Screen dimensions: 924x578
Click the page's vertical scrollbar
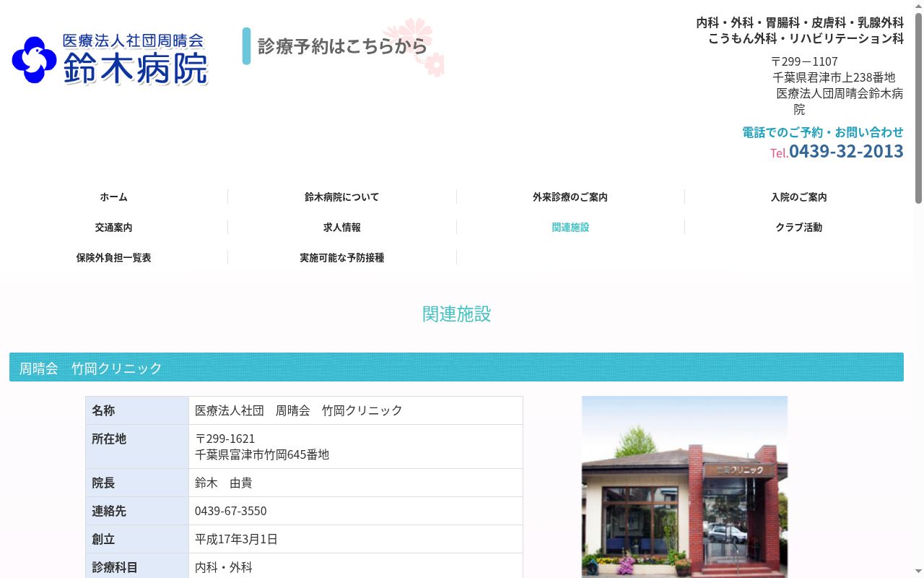point(918,107)
